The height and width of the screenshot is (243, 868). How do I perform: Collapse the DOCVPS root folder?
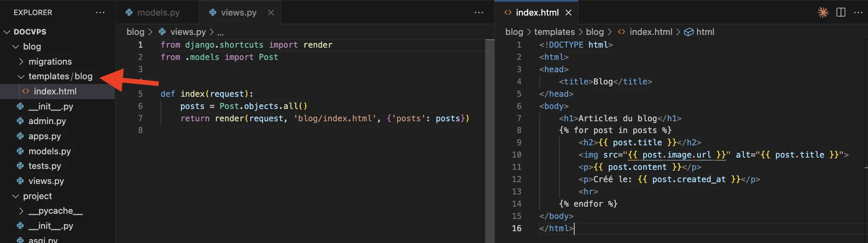pyautogui.click(x=7, y=32)
